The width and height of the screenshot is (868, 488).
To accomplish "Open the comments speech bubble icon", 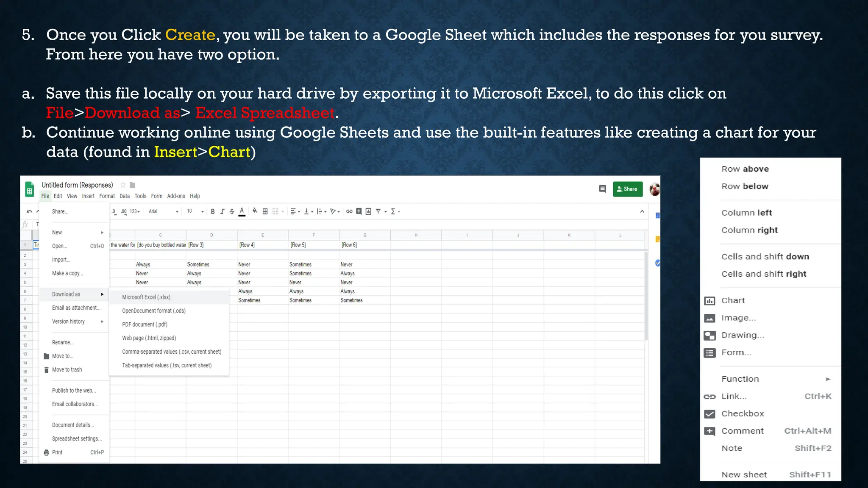I will click(x=602, y=189).
